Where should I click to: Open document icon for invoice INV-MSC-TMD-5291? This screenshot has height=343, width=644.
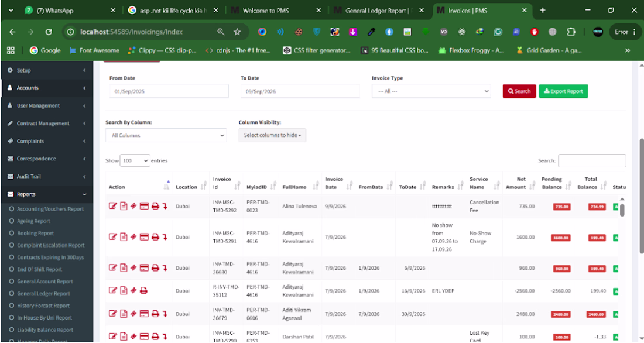(124, 236)
